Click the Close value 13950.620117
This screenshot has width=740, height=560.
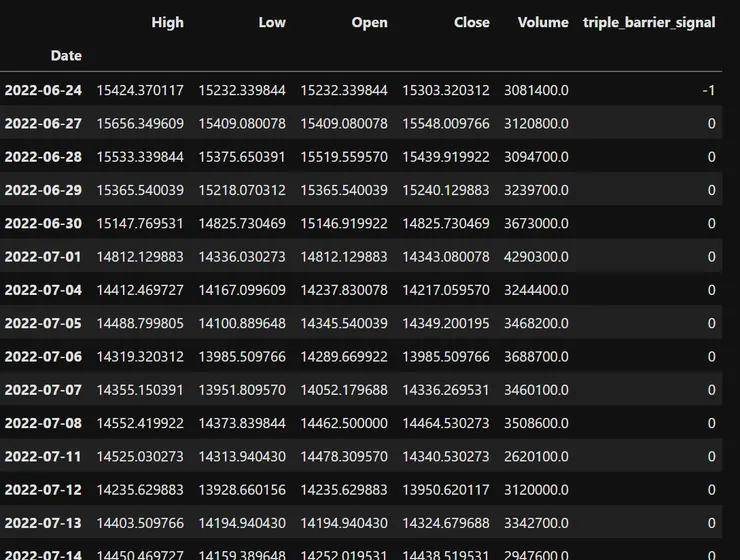446,490
